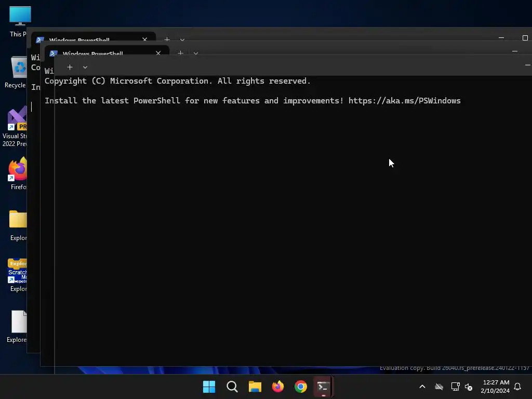Open a new tab in the front terminal window
This screenshot has height=399, width=532.
coord(70,67)
